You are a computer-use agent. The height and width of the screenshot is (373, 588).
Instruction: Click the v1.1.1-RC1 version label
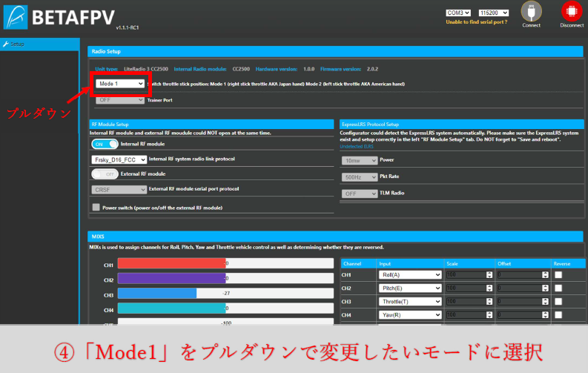click(x=128, y=27)
